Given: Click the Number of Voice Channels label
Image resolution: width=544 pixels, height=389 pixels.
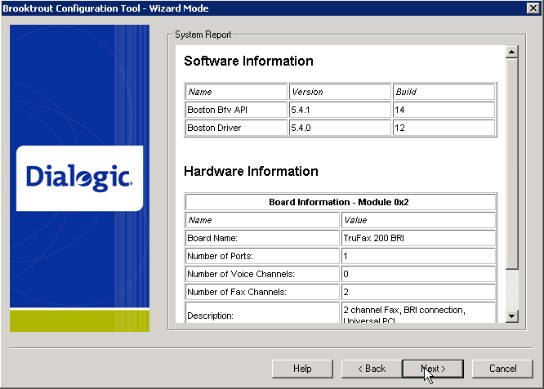Looking at the screenshot, I should click(241, 274).
